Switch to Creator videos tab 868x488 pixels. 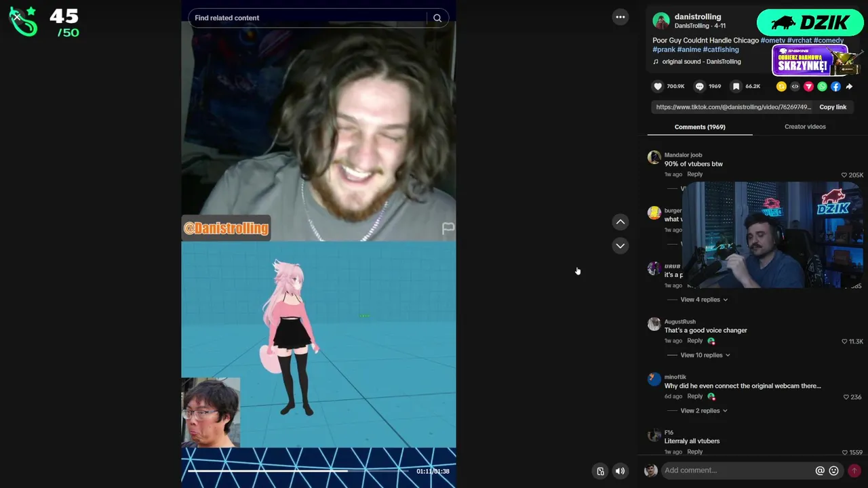(x=805, y=127)
